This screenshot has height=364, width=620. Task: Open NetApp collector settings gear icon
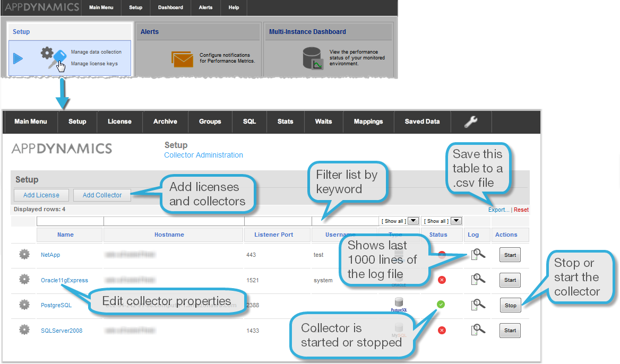[24, 254]
